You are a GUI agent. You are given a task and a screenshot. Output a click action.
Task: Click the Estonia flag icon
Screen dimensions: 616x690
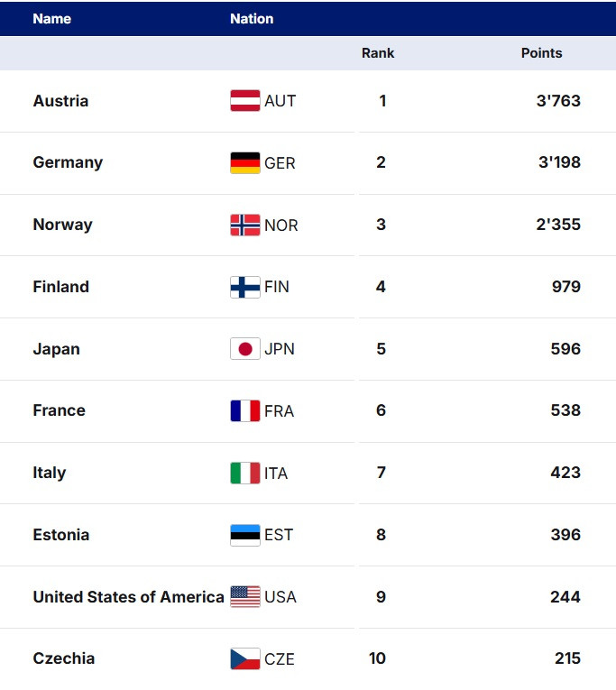[x=245, y=535]
